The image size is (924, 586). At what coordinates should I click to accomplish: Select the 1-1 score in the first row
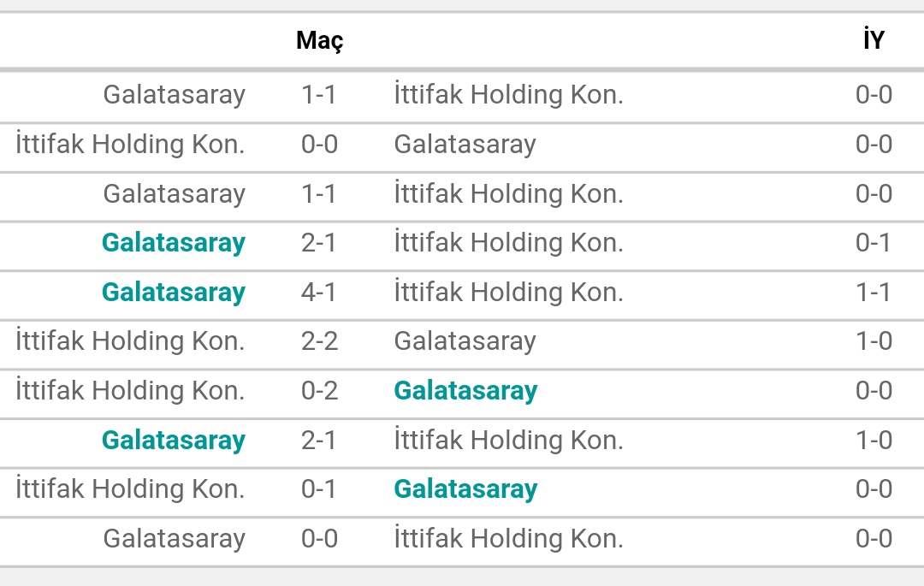click(x=319, y=94)
